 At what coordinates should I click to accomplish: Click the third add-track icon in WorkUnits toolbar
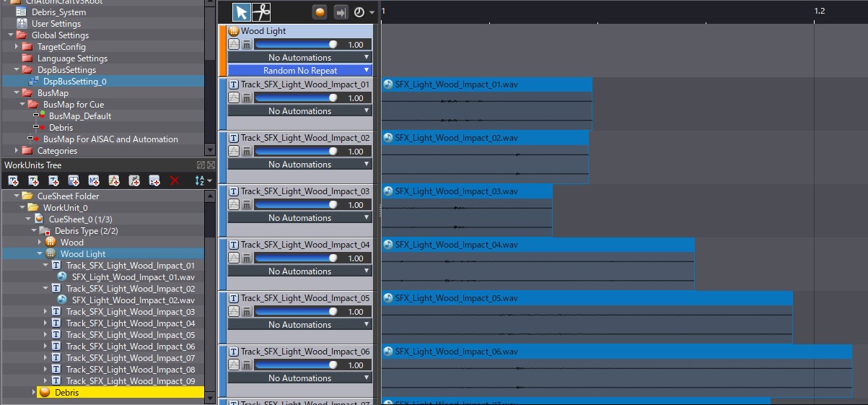53,180
